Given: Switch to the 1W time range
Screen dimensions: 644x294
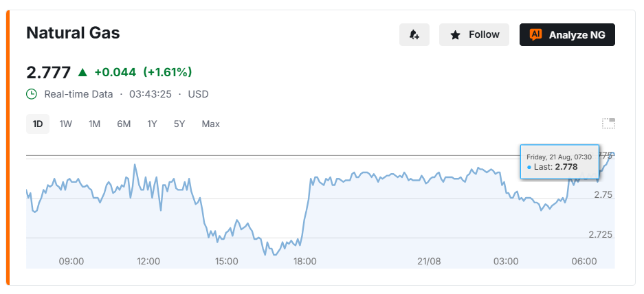Looking at the screenshot, I should click(66, 124).
